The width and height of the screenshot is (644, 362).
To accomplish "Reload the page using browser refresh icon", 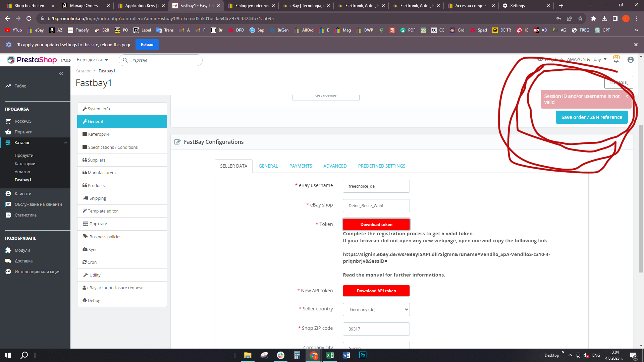I will coord(29,18).
